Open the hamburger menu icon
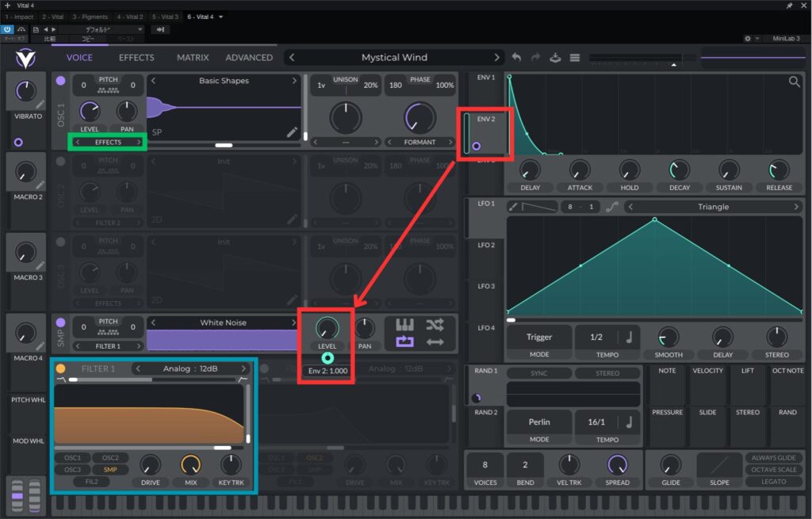The height and width of the screenshot is (519, 812). [x=575, y=58]
